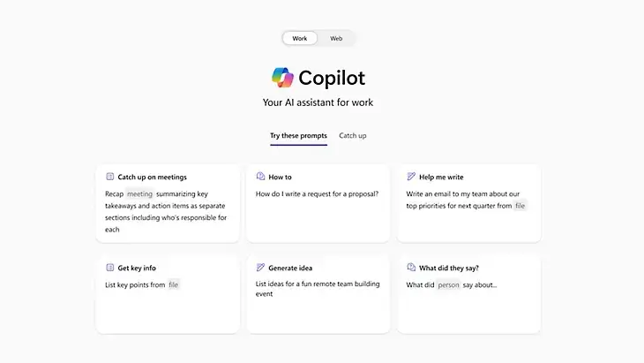Select the How to prompt card
Viewport: 644px width, 363px height.
[318, 203]
